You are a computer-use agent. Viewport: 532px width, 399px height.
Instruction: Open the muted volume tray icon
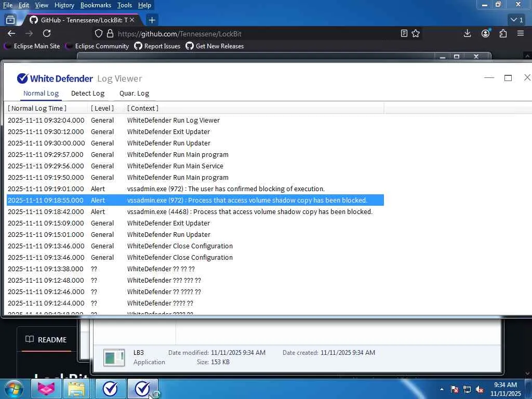click(x=480, y=390)
